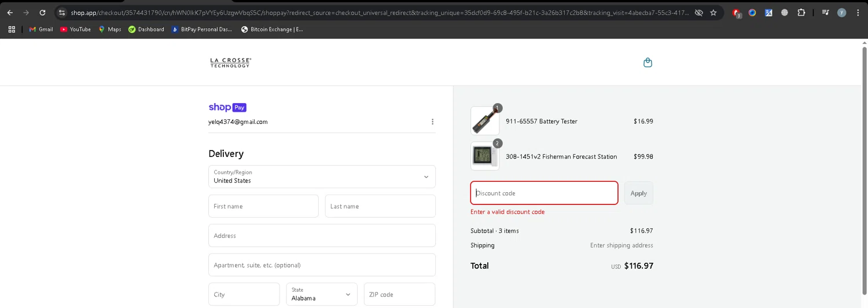Click the Fisherman Forecast Station thumbnail
The height and width of the screenshot is (308, 868).
coord(485,156)
